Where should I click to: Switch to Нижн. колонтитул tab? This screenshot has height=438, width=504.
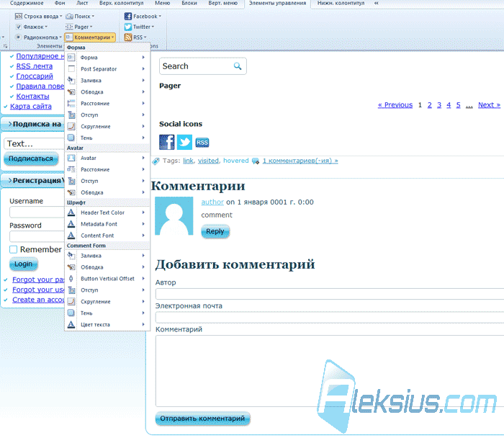click(341, 3)
